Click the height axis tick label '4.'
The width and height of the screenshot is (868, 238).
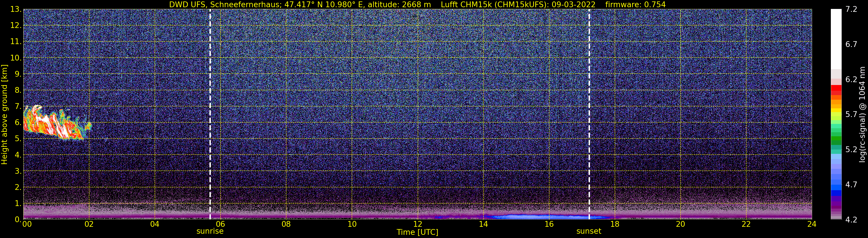[18, 155]
